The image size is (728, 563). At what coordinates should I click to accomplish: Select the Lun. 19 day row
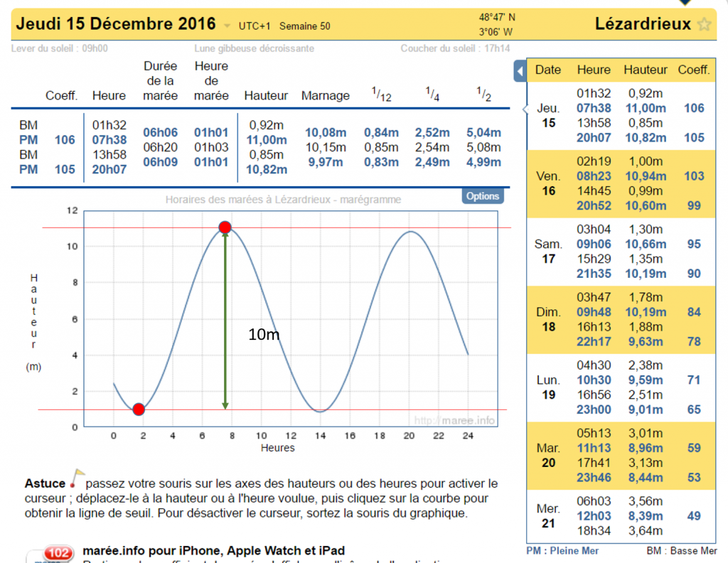621,387
